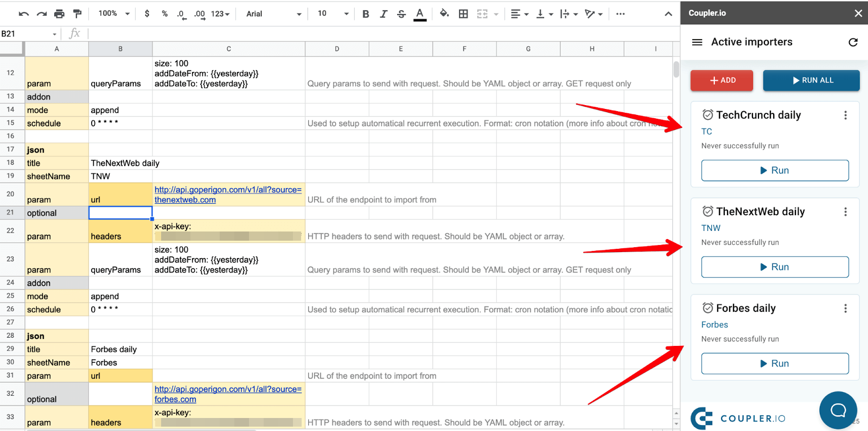Select the cell containing TheNextWeb daily
868x431 pixels.
[x=120, y=163]
